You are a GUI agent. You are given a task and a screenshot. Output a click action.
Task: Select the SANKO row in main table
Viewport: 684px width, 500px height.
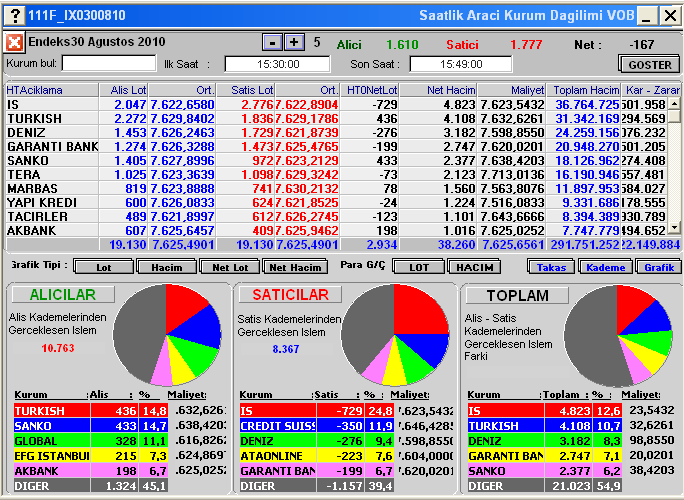coord(337,161)
